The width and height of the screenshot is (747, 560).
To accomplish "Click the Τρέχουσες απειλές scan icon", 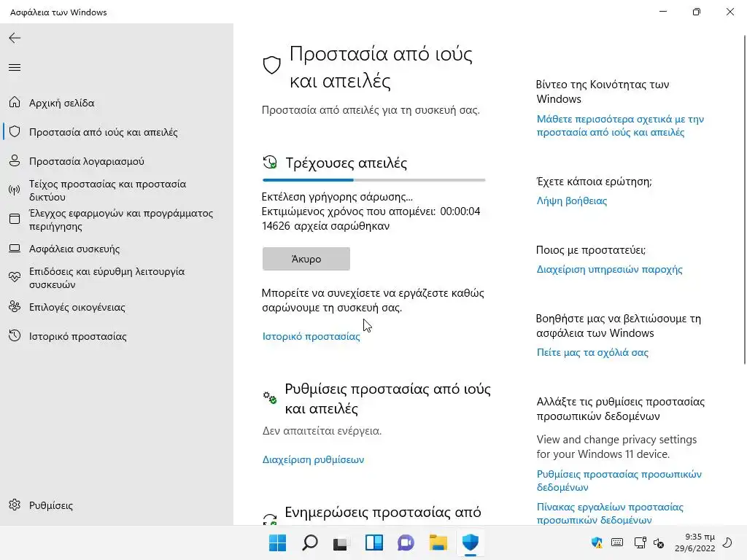I will pyautogui.click(x=270, y=163).
